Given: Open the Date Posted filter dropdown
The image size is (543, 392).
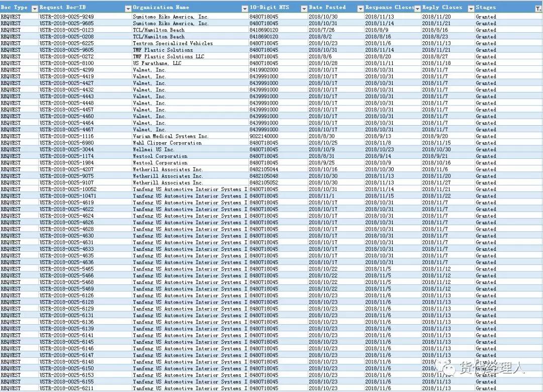Looking at the screenshot, I should coord(360,9).
